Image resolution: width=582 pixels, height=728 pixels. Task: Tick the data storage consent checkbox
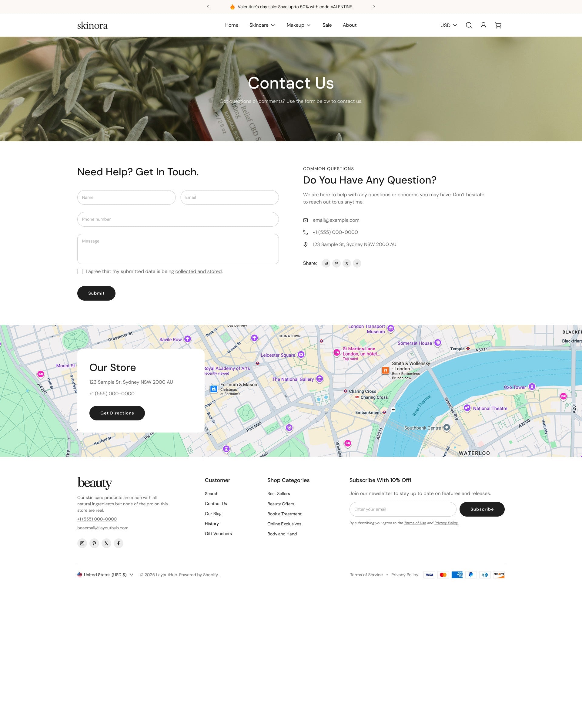pyautogui.click(x=80, y=271)
